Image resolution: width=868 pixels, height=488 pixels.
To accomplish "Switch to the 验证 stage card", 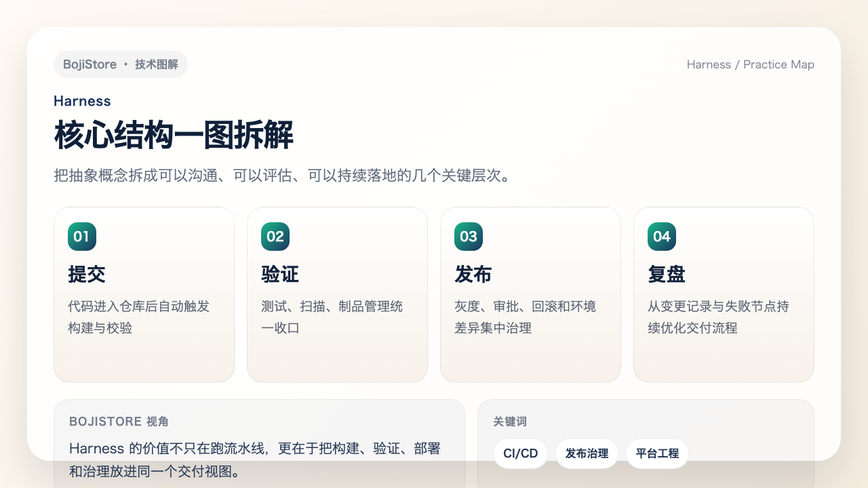I will [x=337, y=294].
